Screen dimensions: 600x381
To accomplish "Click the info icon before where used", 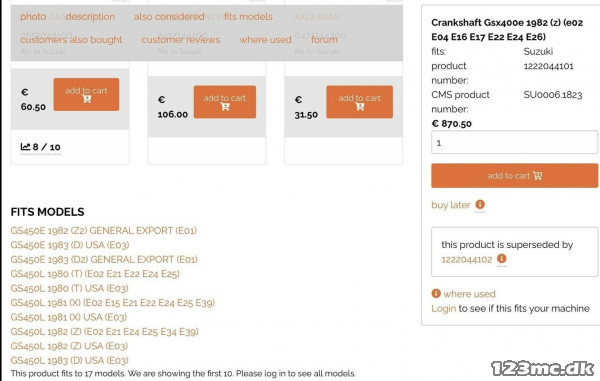I will [436, 293].
